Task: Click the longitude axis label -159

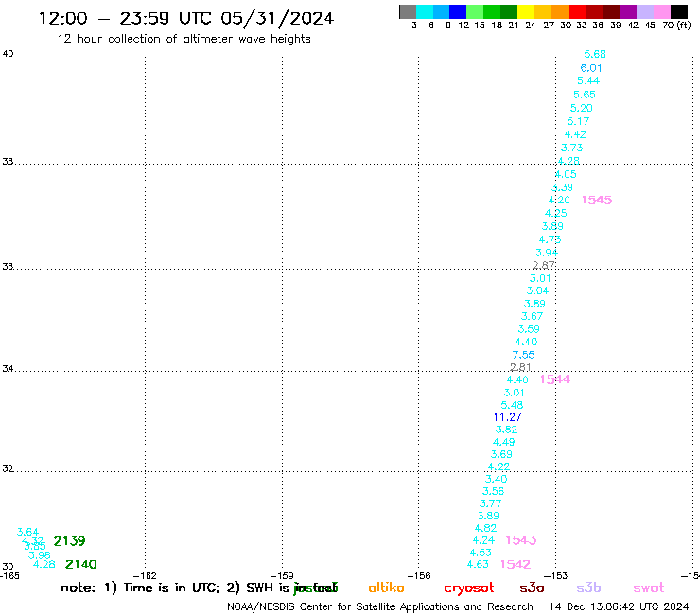Action: (x=282, y=576)
